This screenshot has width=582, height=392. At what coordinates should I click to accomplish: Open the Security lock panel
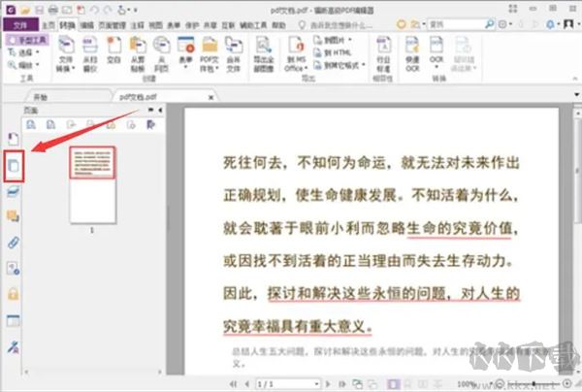click(14, 293)
